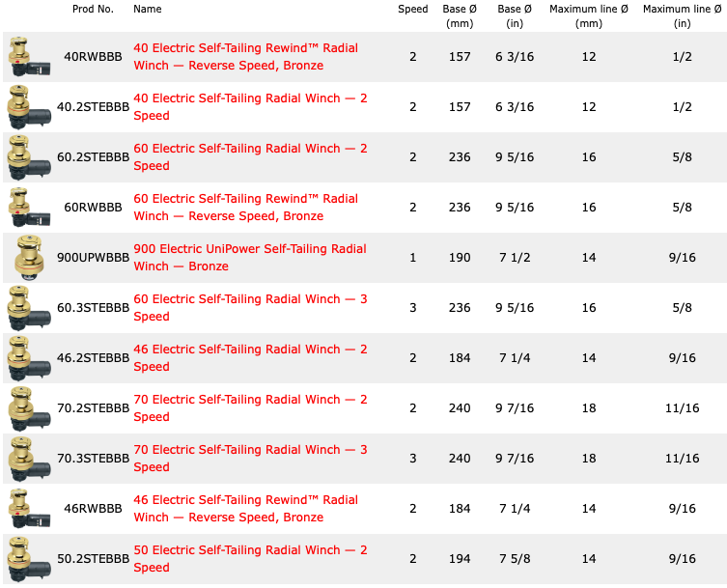
Task: Click max line 18 mm in 70.3STEBBB row
Action: pos(589,459)
